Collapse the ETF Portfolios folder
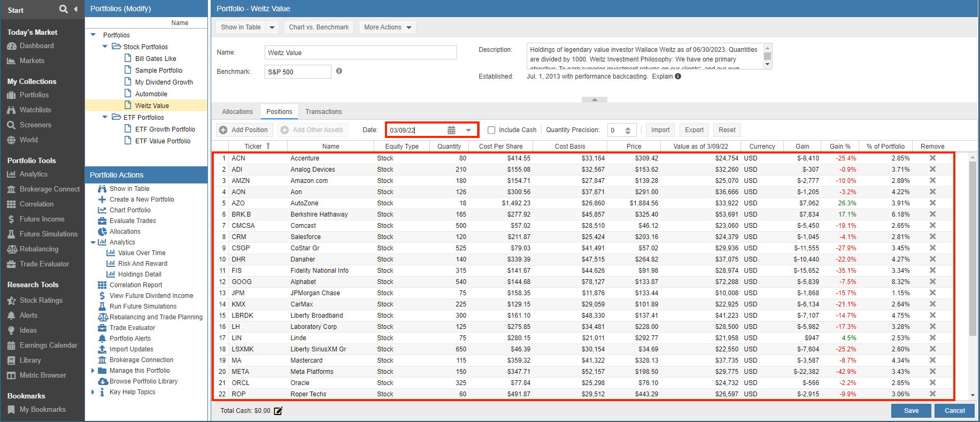This screenshot has width=980, height=422. coord(105,117)
